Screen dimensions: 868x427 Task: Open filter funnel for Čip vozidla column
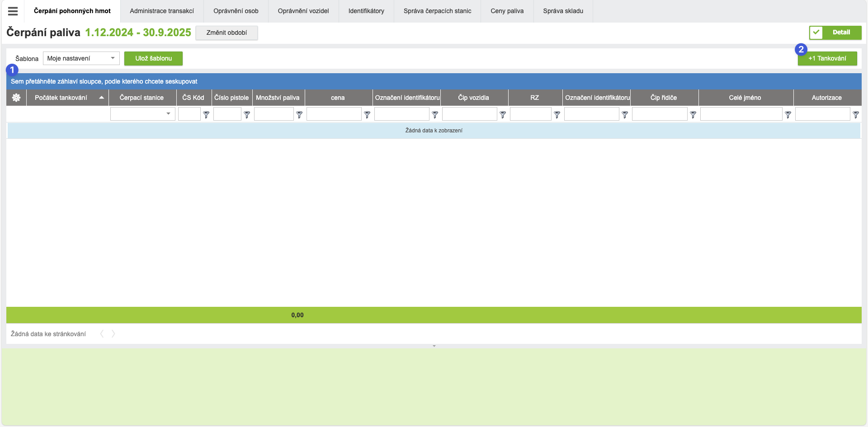503,115
